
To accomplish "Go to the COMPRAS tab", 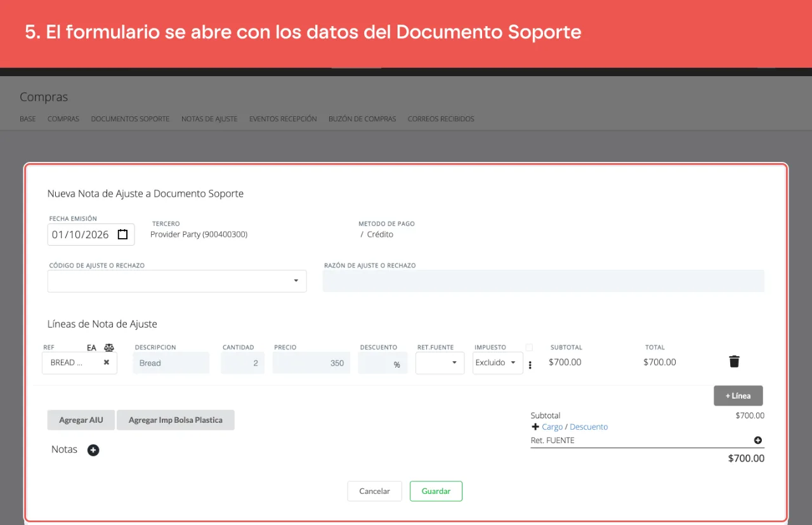I will point(63,119).
